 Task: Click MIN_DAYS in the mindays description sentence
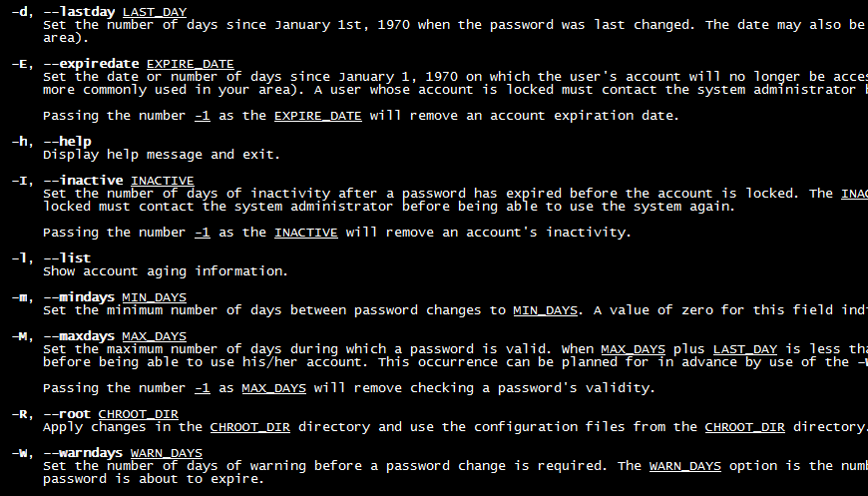[x=546, y=310]
